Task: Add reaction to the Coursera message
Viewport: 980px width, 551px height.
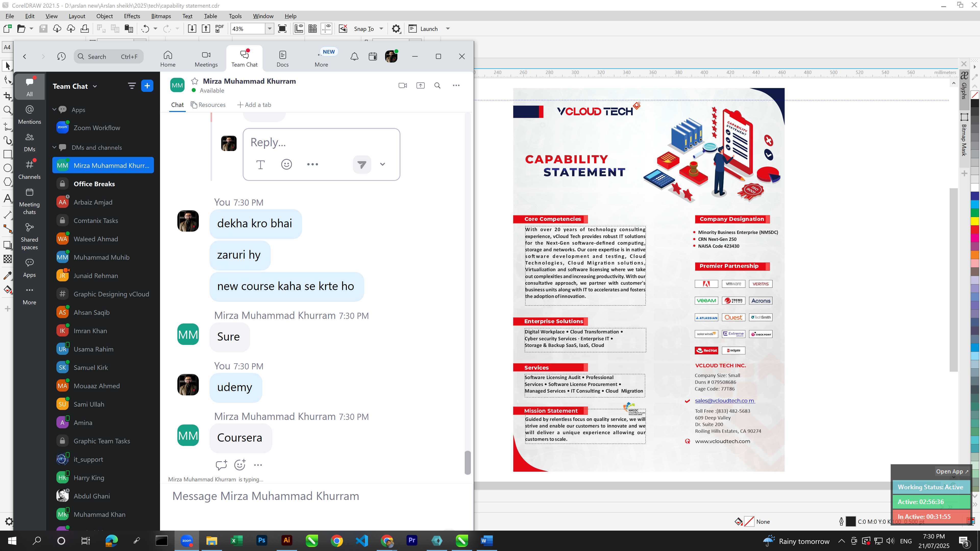Action: click(240, 465)
